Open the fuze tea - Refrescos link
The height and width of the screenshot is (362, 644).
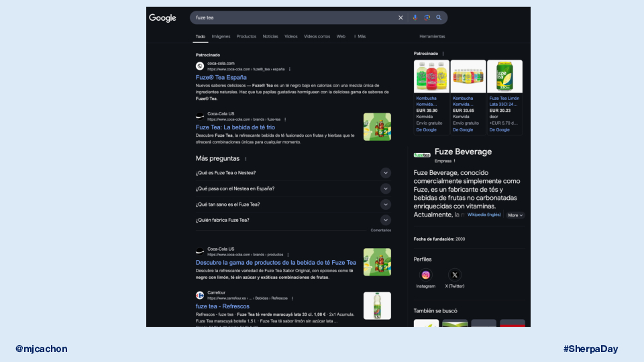(x=222, y=306)
